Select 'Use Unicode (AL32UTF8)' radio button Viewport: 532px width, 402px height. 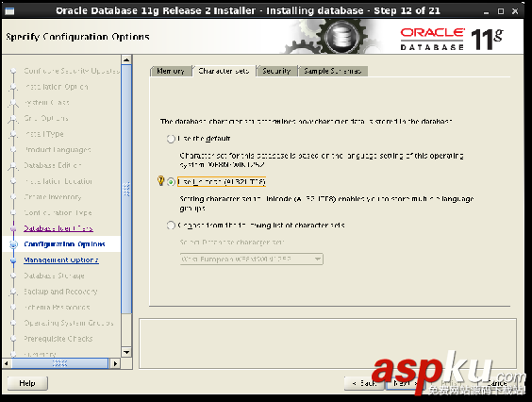click(x=171, y=182)
